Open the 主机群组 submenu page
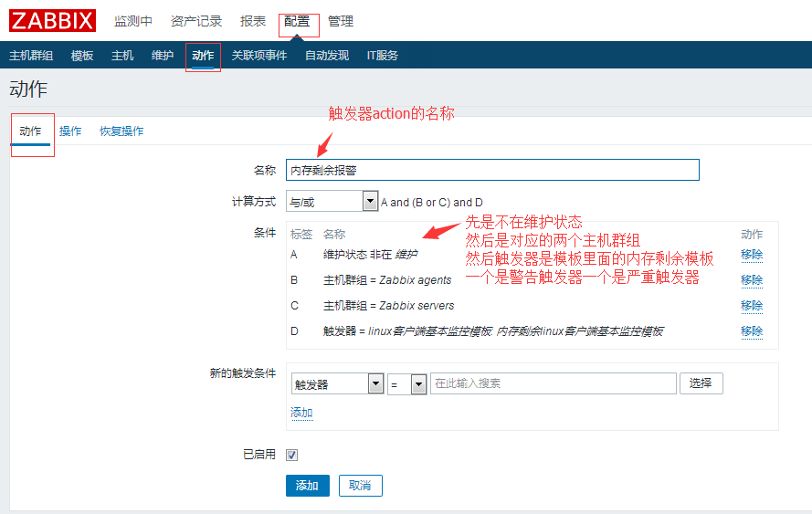812x514 pixels. 31,56
